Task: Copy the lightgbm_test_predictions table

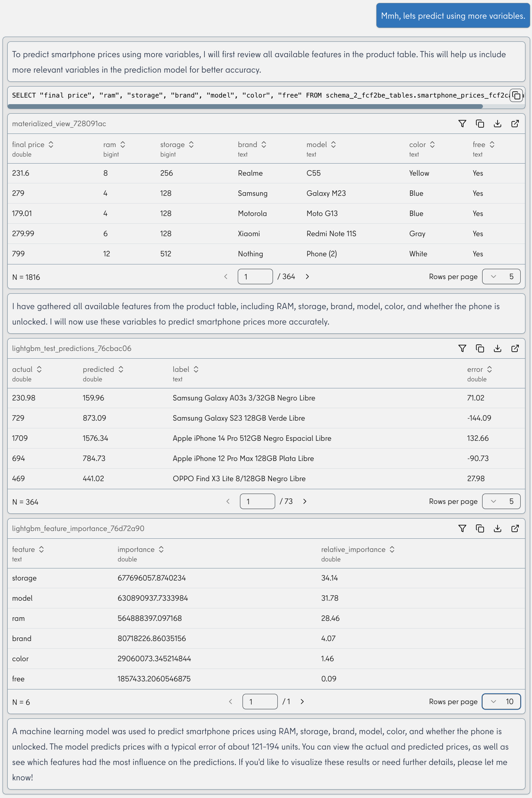Action: pyautogui.click(x=480, y=348)
